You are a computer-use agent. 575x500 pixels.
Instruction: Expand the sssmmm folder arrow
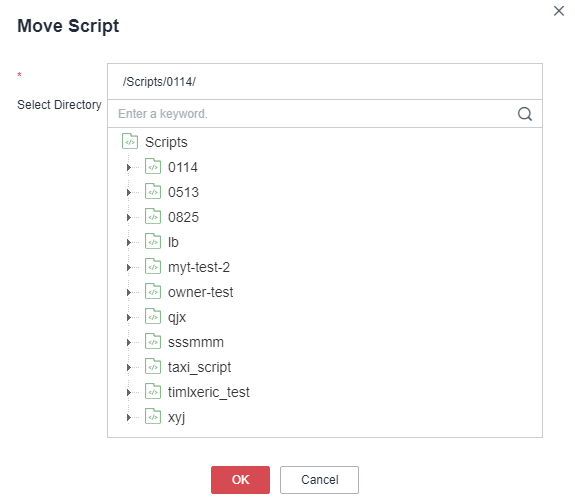(128, 342)
